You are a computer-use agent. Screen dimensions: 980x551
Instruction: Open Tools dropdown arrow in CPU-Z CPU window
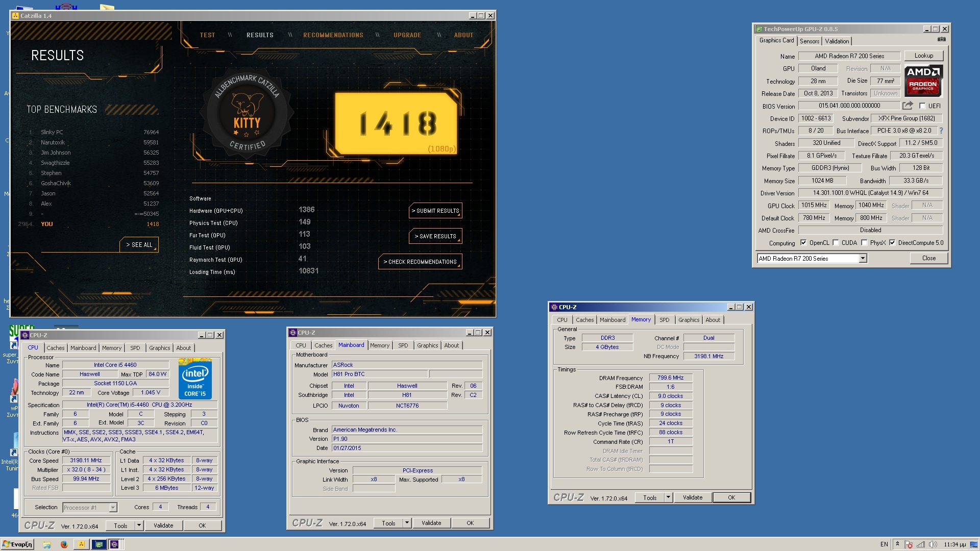tap(138, 525)
